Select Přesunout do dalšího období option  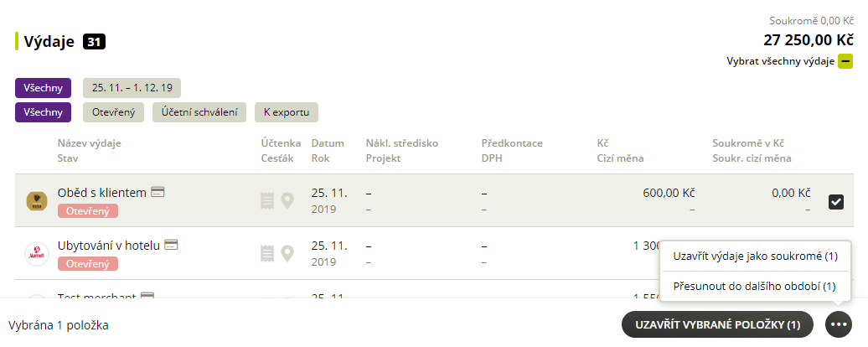point(755,286)
